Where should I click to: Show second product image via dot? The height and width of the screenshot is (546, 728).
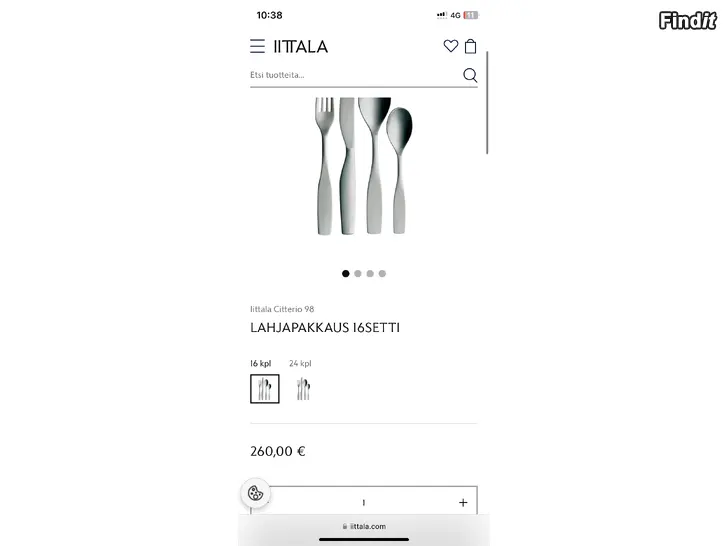tap(358, 273)
